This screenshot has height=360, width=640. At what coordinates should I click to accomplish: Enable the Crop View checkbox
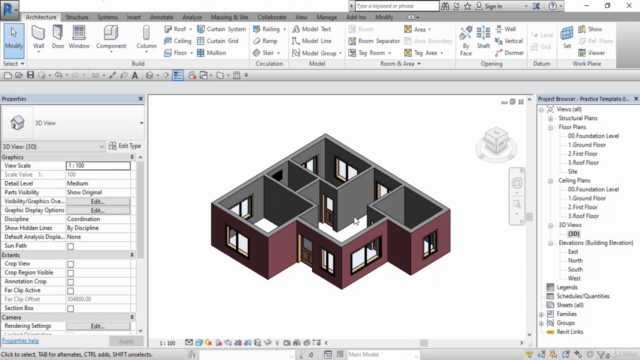(x=71, y=264)
